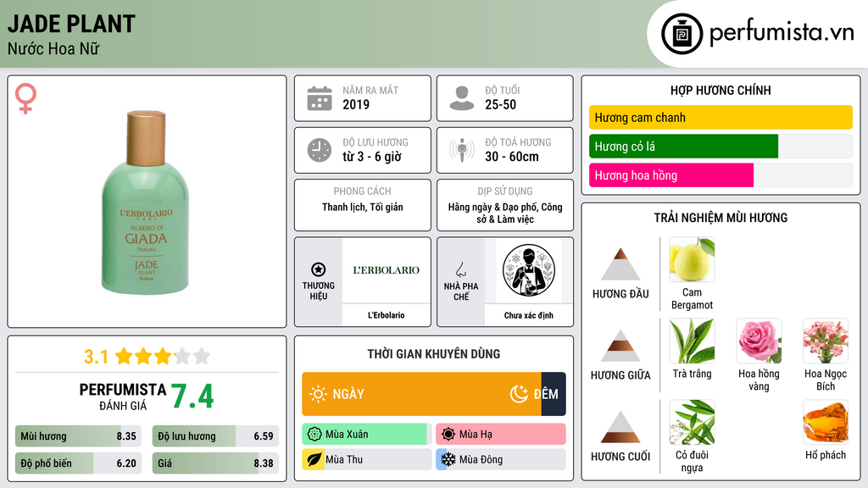Screen dimensions: 868x488
Task: Click the Cỏ đuôi ngựa plant image
Action: point(692,422)
